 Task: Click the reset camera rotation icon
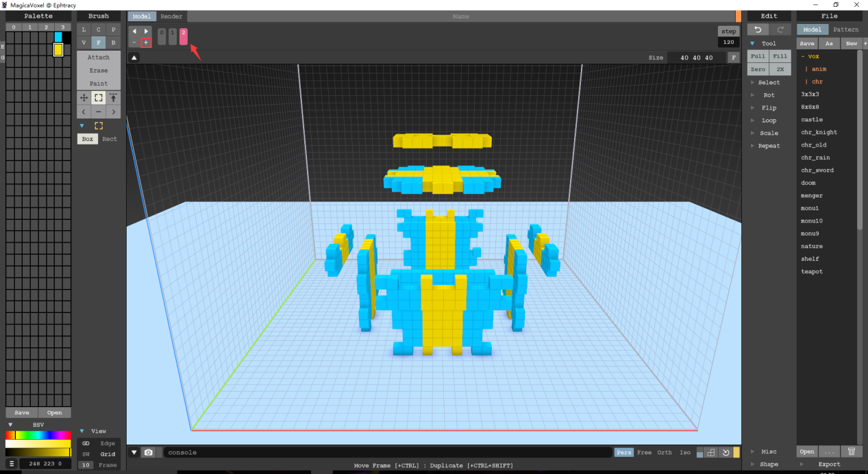point(726,453)
